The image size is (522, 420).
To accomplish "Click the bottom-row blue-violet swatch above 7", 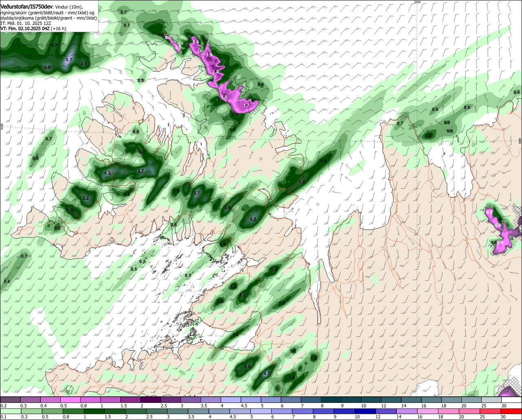I will (303, 411).
